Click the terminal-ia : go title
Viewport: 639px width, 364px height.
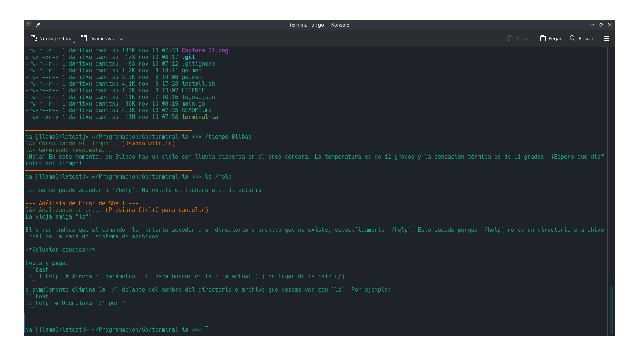319,25
